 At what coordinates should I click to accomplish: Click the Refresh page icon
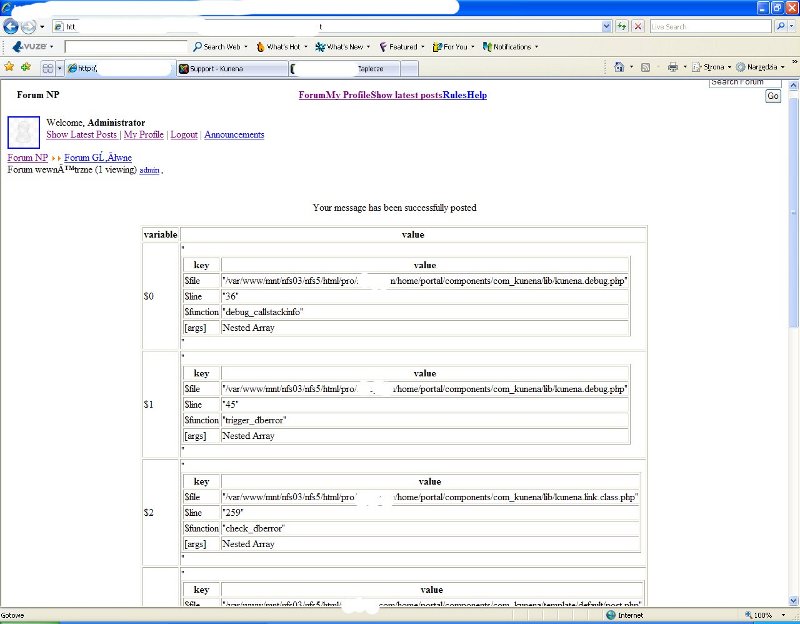(x=622, y=26)
